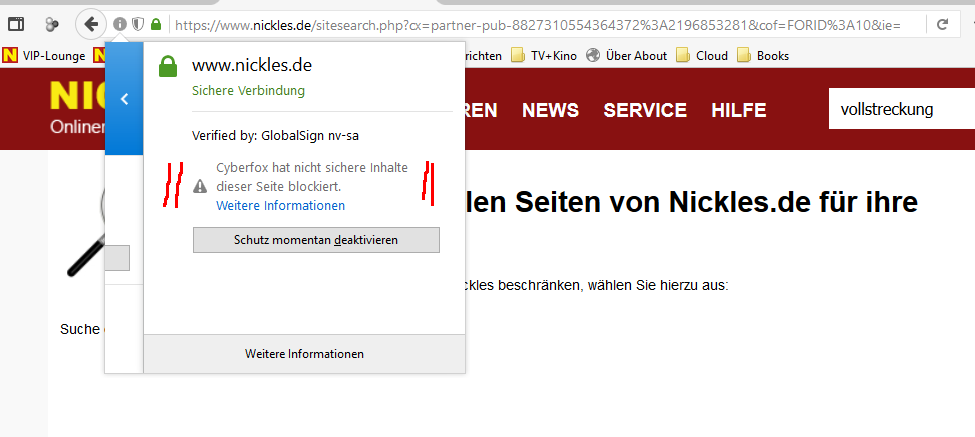Viewport: 975px width, 437px height.
Task: Open the sidebar panel icon in the toolbar
Action: pos(16,24)
